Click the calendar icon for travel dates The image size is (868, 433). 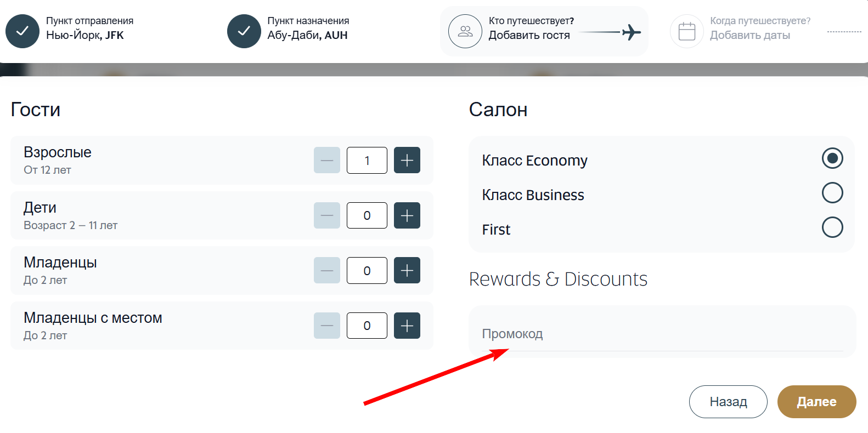pyautogui.click(x=687, y=31)
